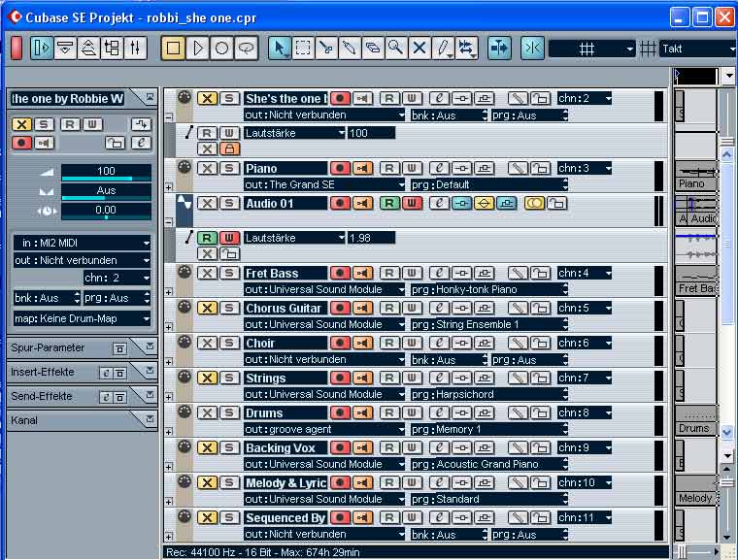Screen dimensions: 738x560
Task: Click the Play transport button
Action: (x=198, y=48)
